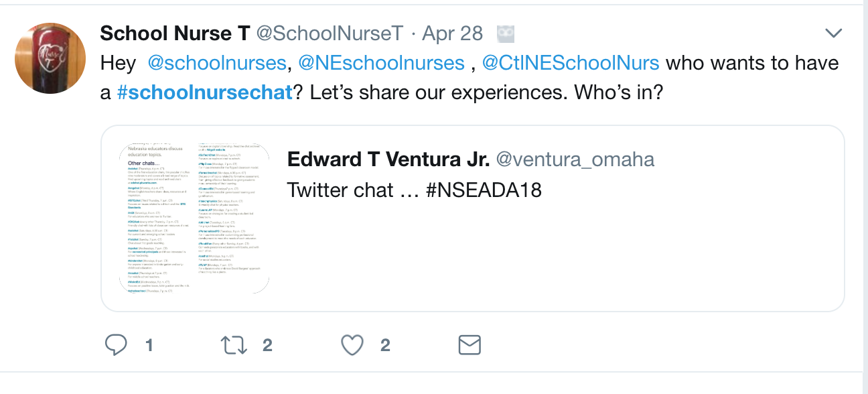Click the reply count number 1

[x=149, y=346]
